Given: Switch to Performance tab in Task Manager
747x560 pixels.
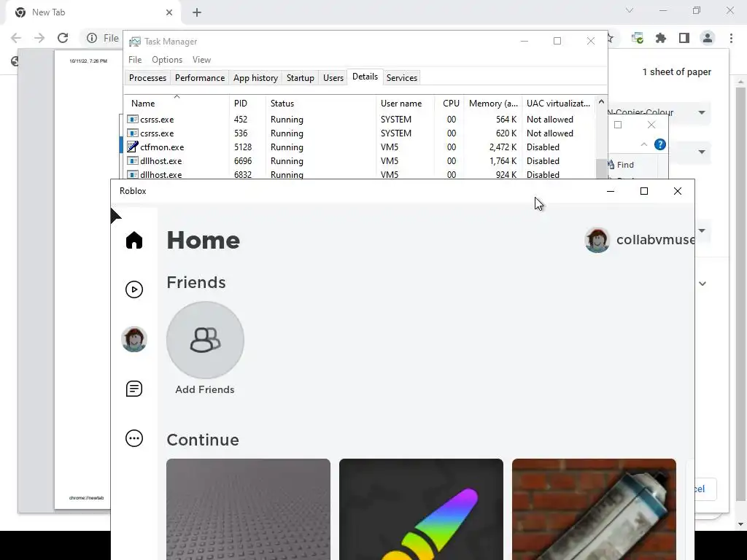Looking at the screenshot, I should click(200, 77).
